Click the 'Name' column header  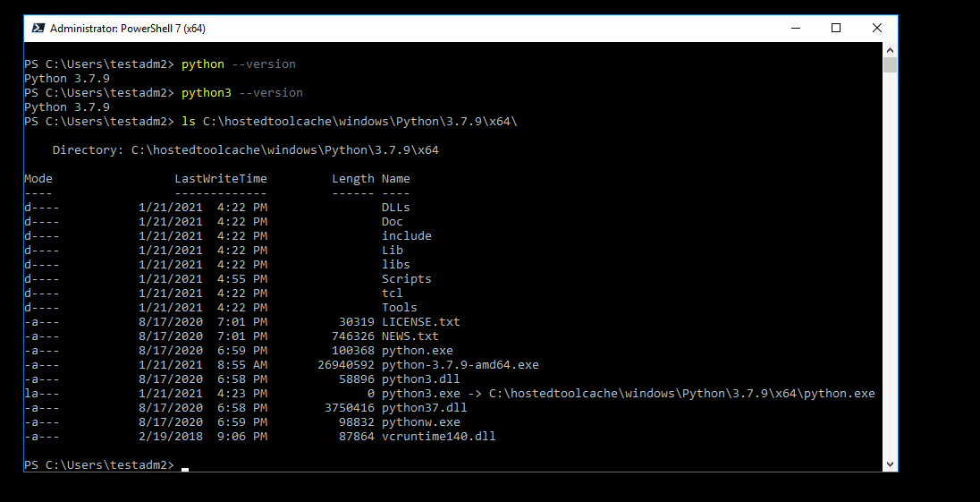pos(395,179)
